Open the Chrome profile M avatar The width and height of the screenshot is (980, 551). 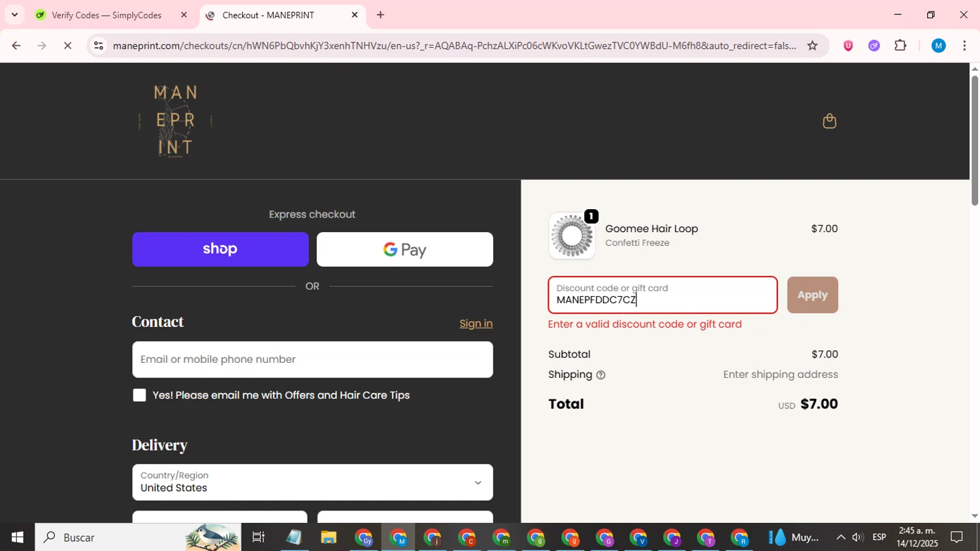938,46
